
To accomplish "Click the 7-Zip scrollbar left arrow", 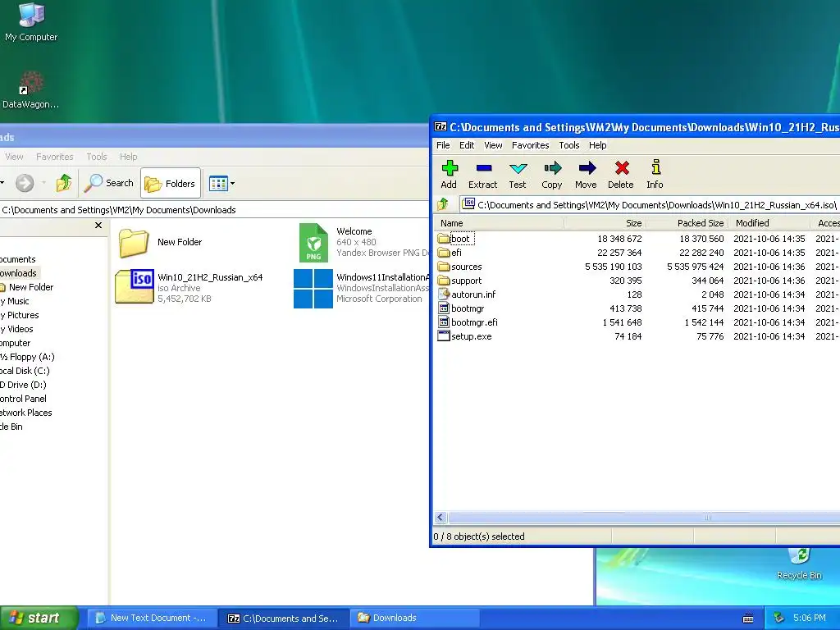I will [441, 517].
